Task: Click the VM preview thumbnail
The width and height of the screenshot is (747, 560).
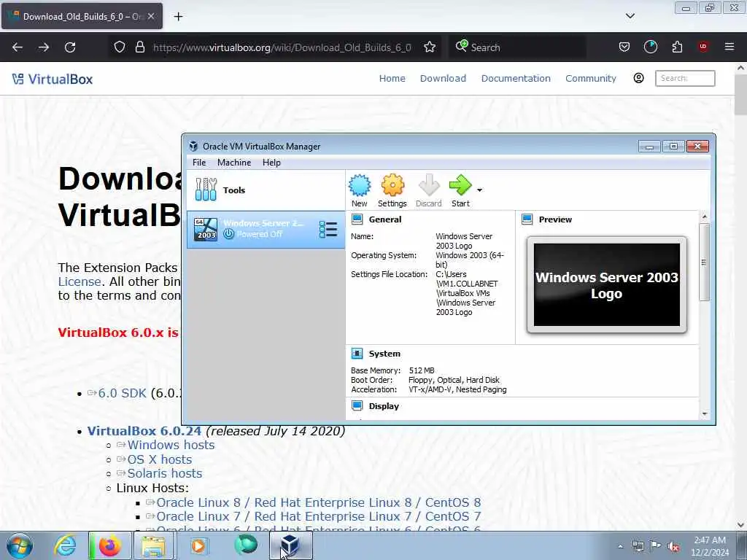Action: 606,285
